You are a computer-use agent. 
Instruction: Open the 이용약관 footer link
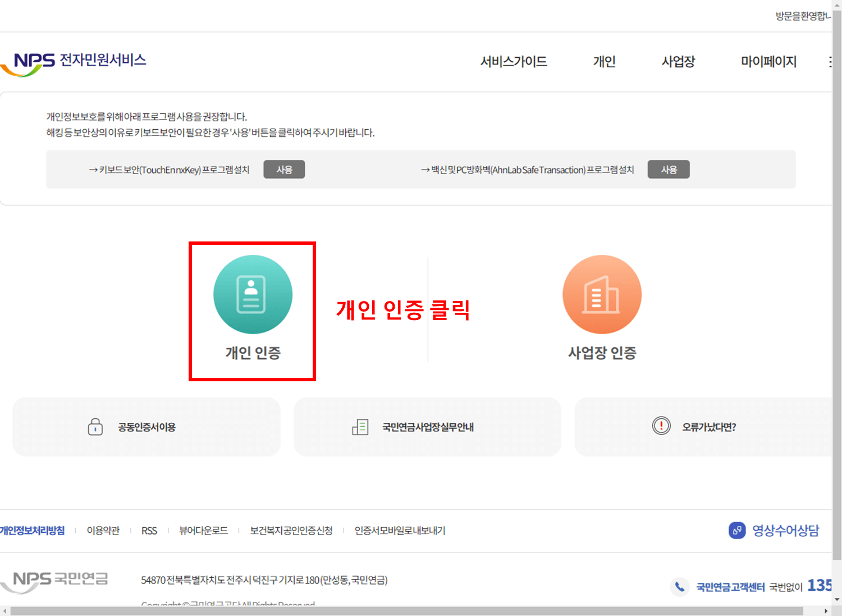coord(103,530)
